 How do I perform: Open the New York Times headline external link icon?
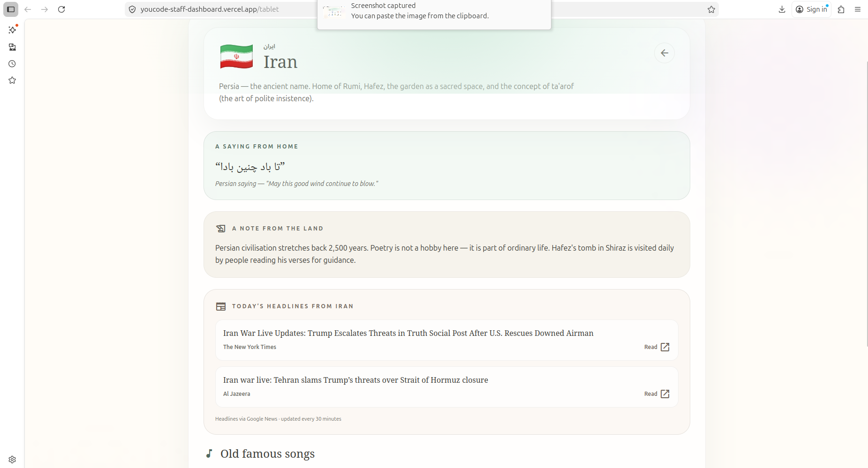click(665, 347)
